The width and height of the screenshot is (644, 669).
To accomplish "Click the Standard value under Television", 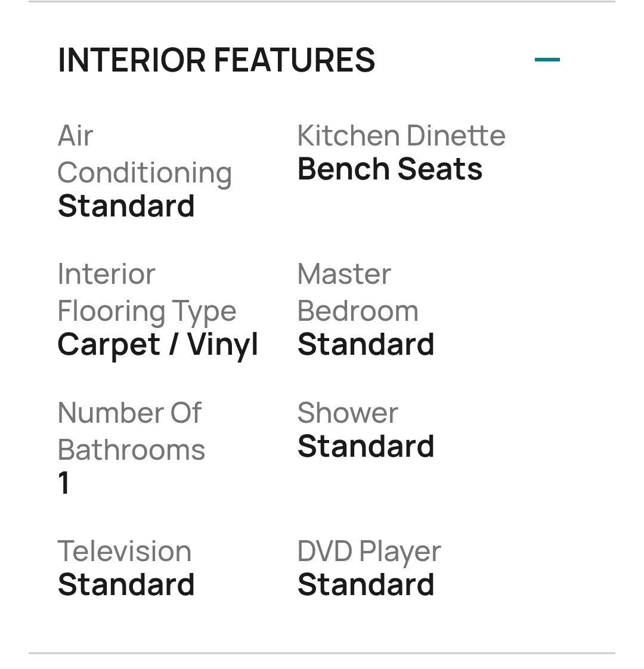I will (x=126, y=584).
